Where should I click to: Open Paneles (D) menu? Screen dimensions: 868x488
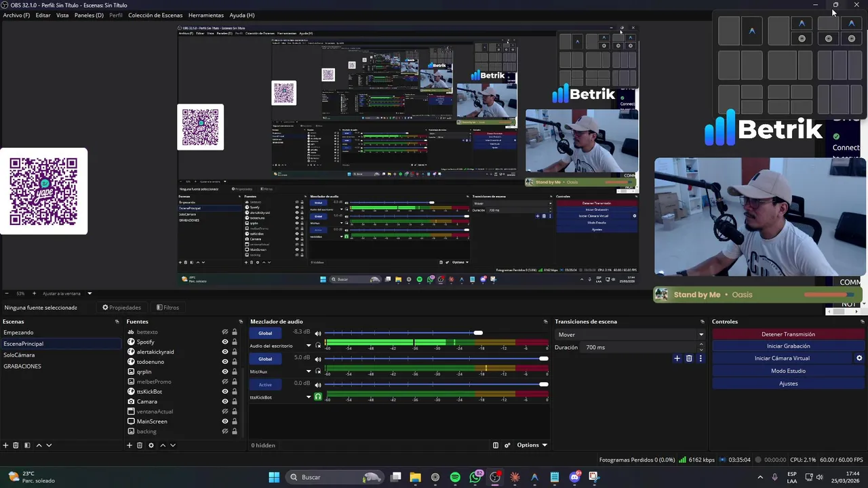(89, 15)
